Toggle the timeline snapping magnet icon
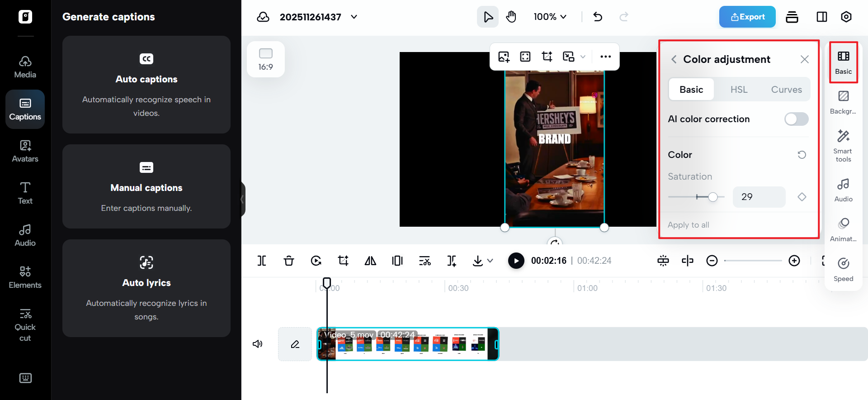This screenshot has height=400, width=868. 663,261
